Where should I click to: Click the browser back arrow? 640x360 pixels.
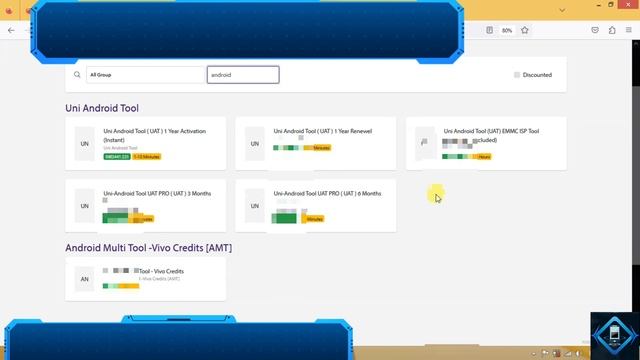click(x=11, y=30)
